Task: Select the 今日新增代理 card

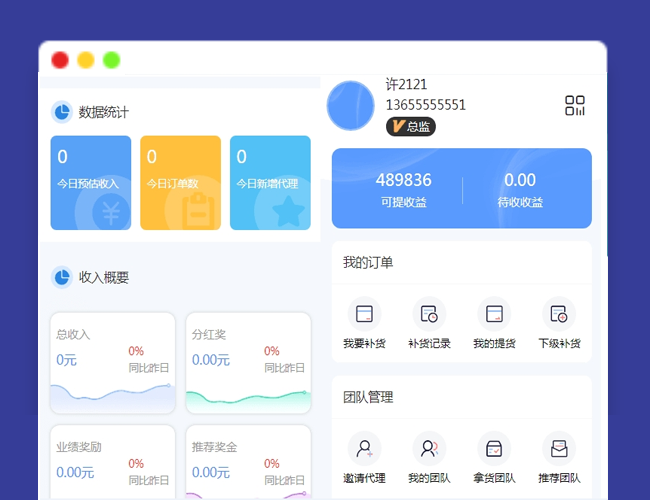Action: (270, 183)
